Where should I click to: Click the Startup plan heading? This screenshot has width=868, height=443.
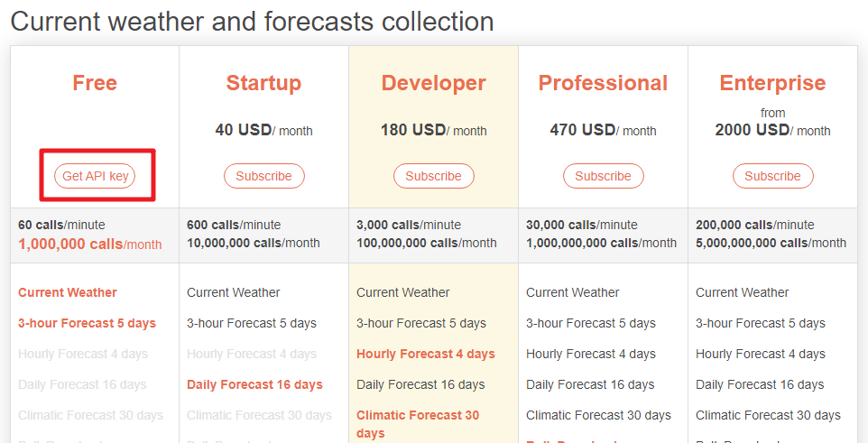pyautogui.click(x=264, y=83)
